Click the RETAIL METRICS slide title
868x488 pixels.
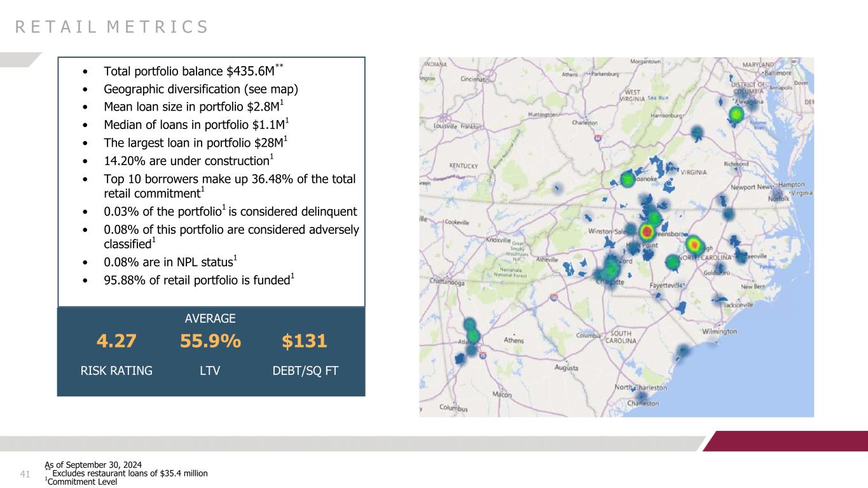click(x=112, y=27)
